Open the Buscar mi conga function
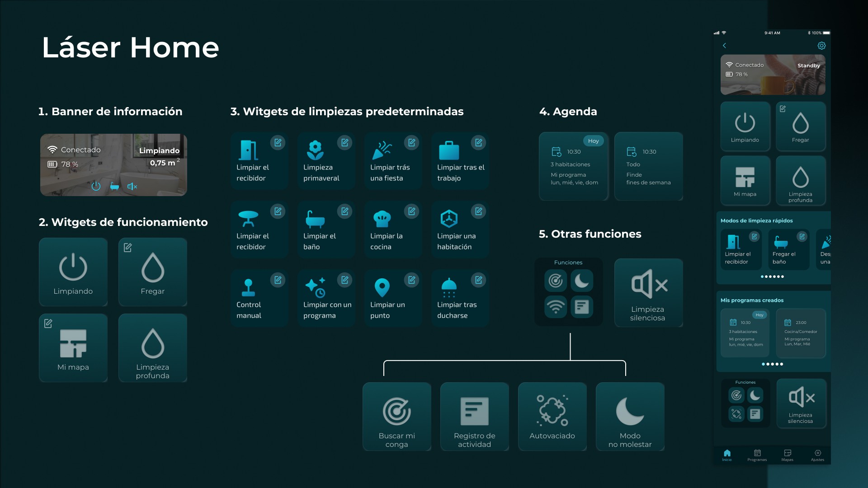 pos(397,417)
